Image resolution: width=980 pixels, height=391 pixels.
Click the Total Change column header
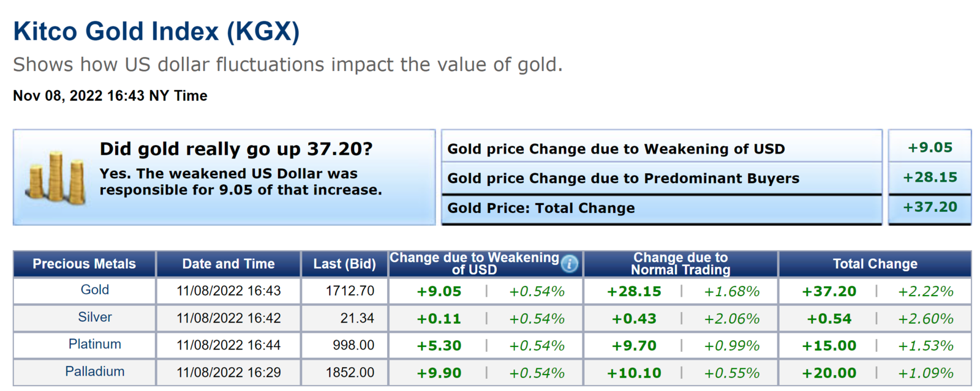click(875, 264)
